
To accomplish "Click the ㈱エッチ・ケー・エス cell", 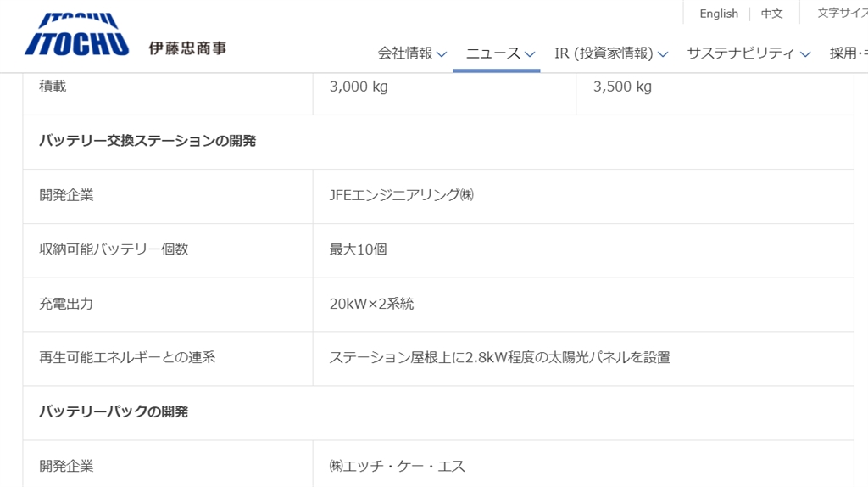I will [x=398, y=466].
